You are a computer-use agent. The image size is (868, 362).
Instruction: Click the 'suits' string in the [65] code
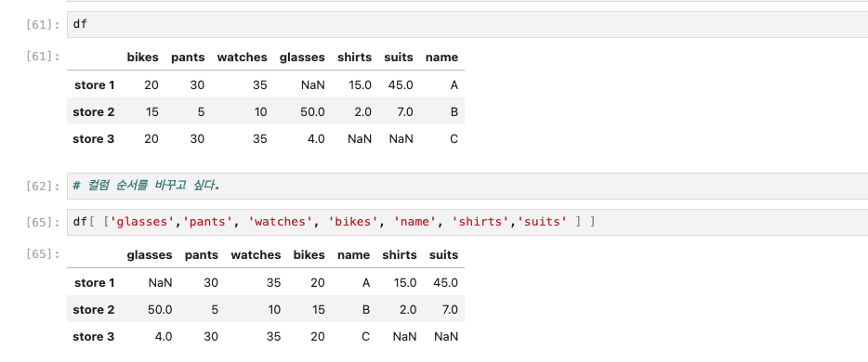542,222
